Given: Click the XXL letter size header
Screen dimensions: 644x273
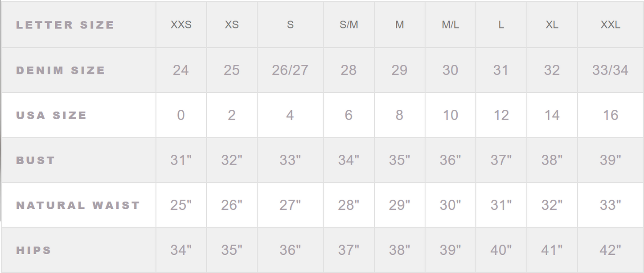Looking at the screenshot, I should pos(610,25).
